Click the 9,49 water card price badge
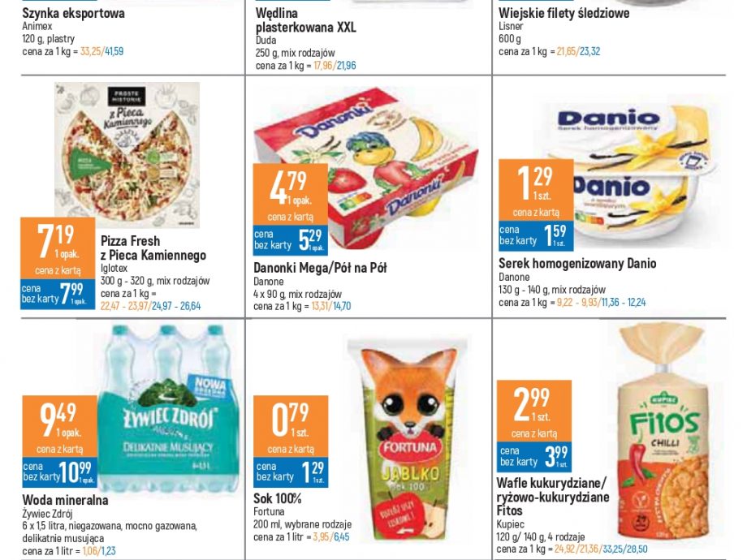 [59, 426]
